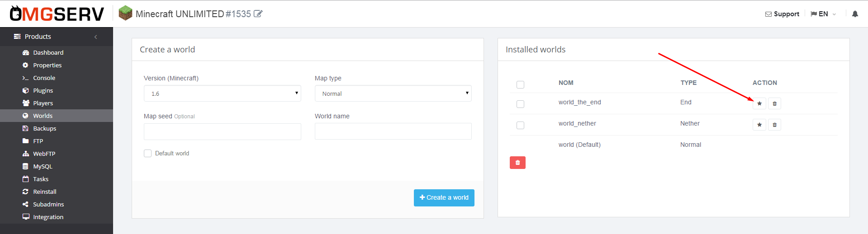
Task: Open the Tasks menu label
Action: coord(41,179)
